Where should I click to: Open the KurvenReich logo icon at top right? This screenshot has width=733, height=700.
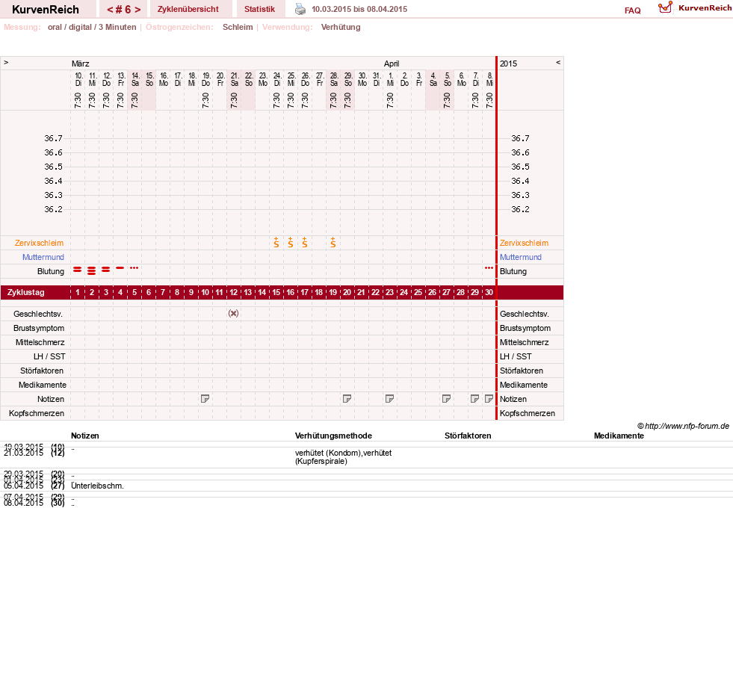[x=665, y=7]
